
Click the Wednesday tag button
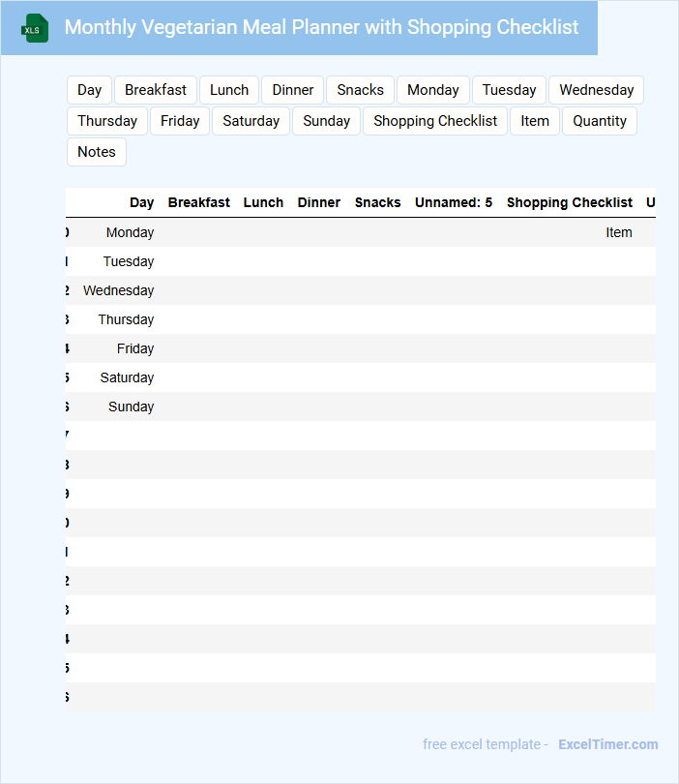(597, 90)
